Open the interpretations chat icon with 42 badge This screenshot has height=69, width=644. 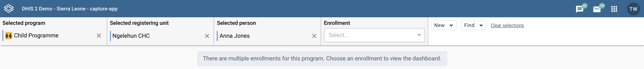pos(579,9)
